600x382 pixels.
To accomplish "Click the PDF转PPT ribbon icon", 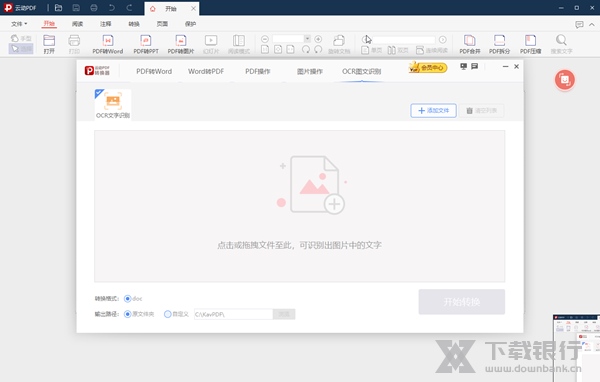I will pos(146,44).
